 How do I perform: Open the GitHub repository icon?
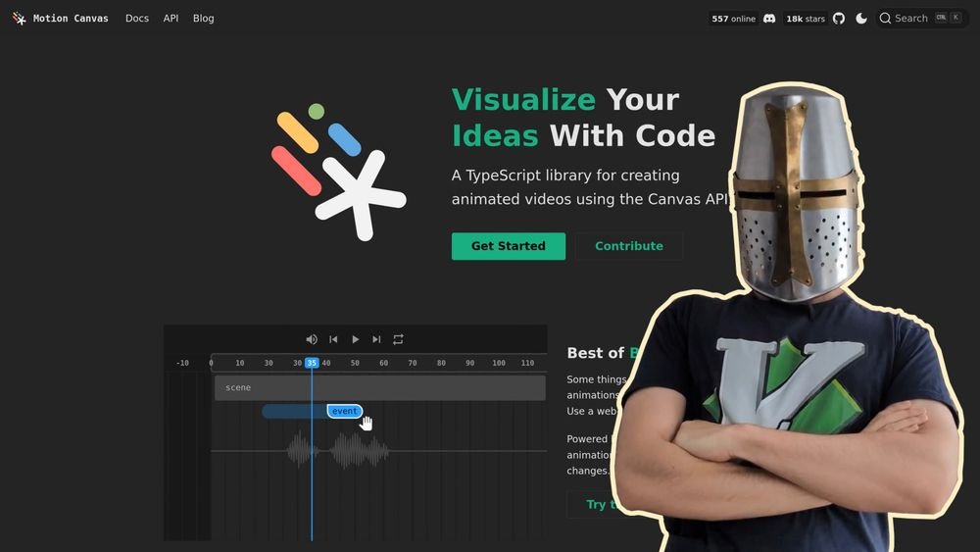click(839, 19)
